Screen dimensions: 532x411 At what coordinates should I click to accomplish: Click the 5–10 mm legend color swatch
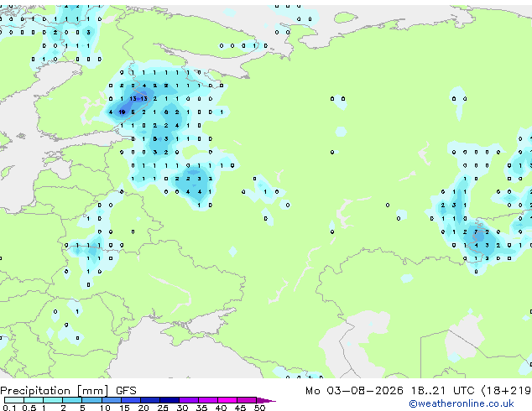[91, 400]
